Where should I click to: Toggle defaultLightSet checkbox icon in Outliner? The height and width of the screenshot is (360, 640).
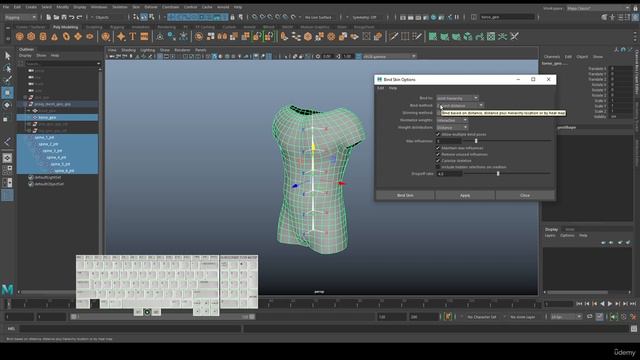[x=31, y=178]
